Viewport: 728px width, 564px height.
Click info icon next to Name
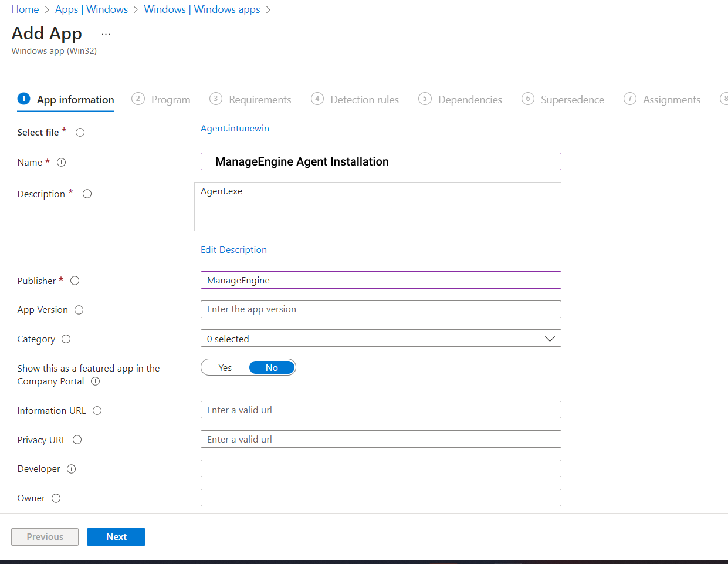(x=61, y=163)
